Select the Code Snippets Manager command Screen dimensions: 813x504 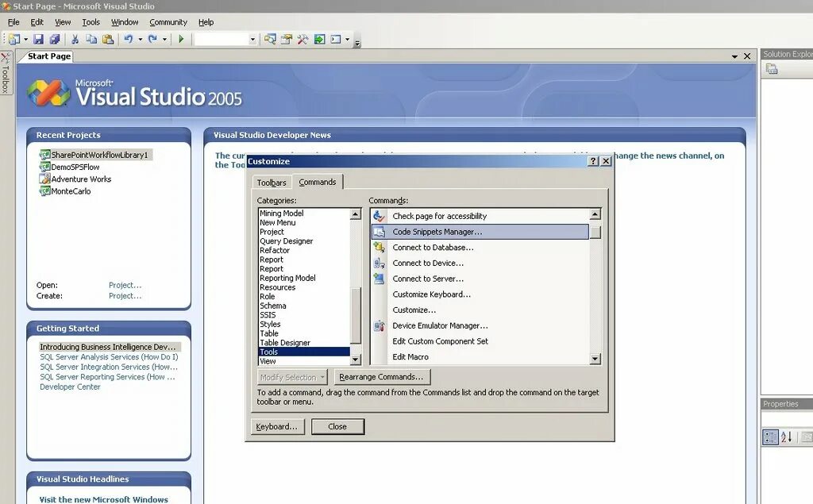[x=480, y=232]
